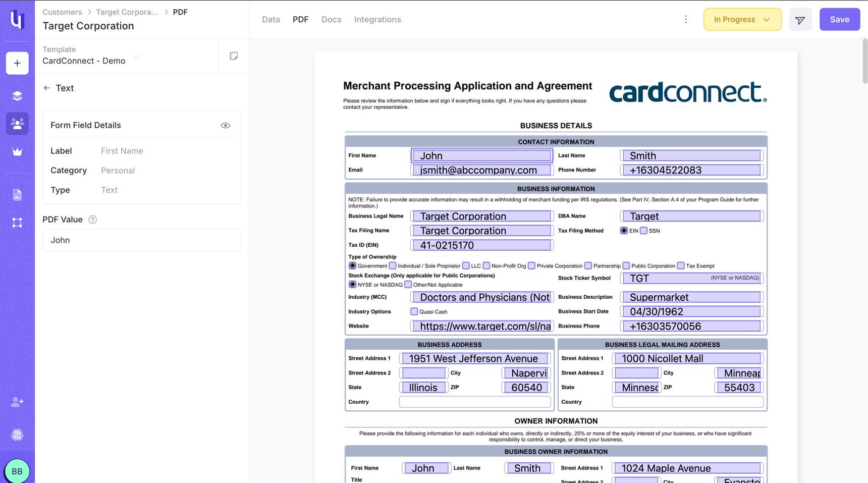Click the owner Street Address 1 field

point(687,468)
